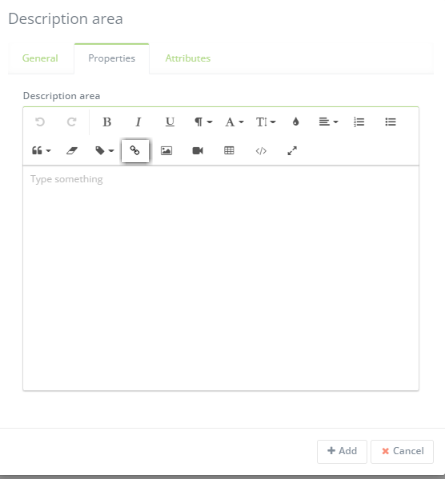Click the undo arrow icon
The image size is (445, 479).
click(40, 122)
